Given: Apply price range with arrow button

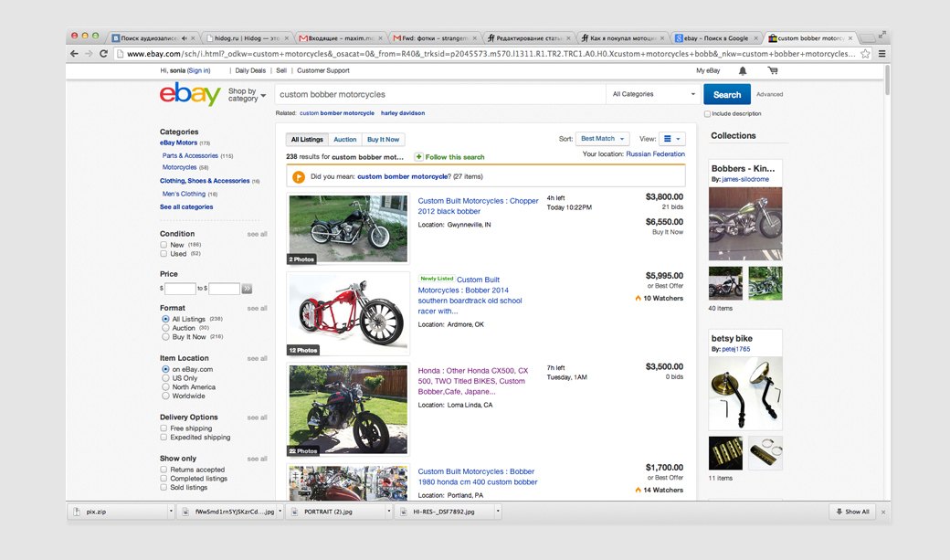Looking at the screenshot, I should 247,289.
